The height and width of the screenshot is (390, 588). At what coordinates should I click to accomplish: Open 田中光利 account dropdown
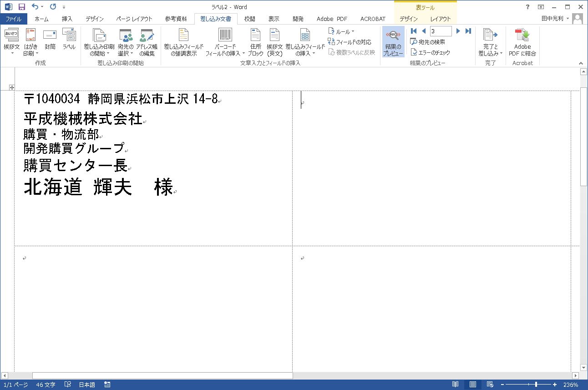tap(555, 19)
